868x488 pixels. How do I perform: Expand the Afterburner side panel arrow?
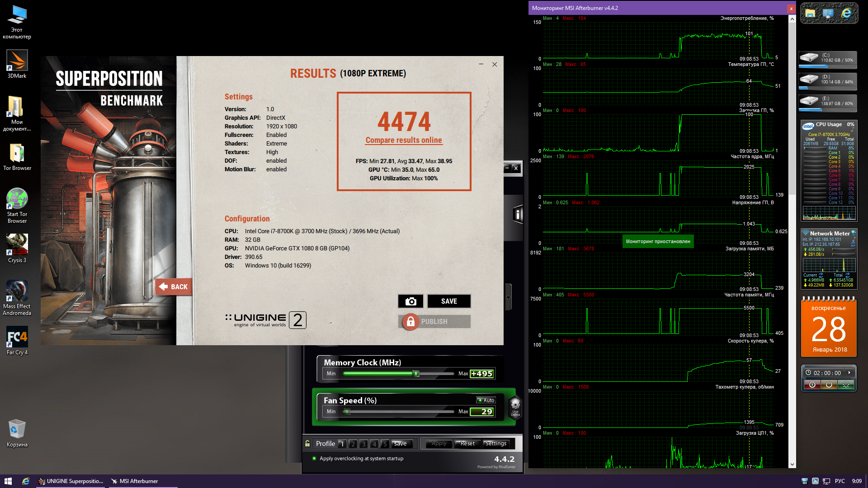(508, 297)
